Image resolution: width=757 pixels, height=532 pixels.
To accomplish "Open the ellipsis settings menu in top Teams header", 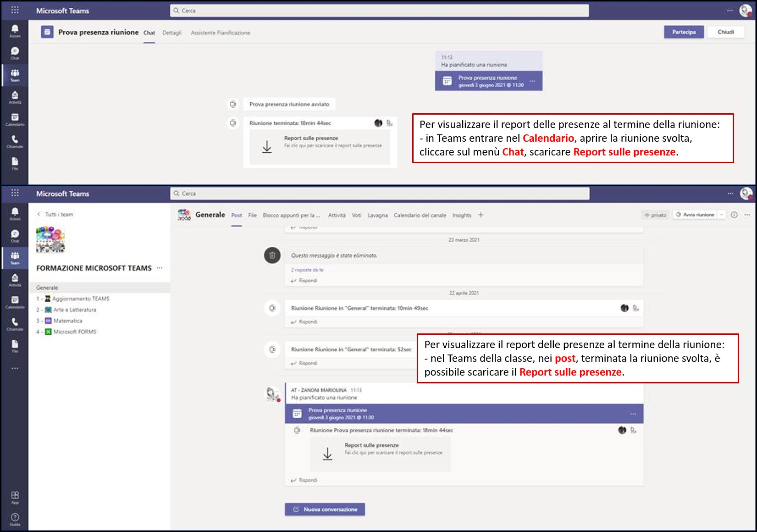I will (x=730, y=11).
